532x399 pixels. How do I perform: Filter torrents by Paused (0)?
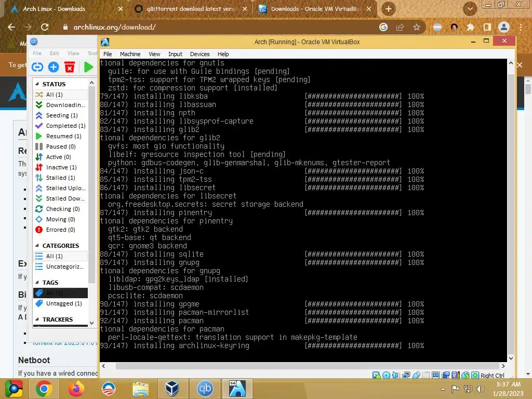pos(61,147)
